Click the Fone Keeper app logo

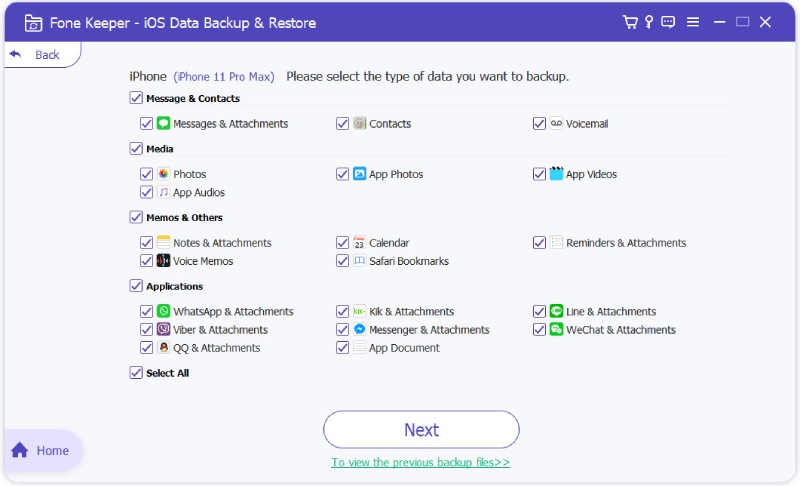(33, 23)
